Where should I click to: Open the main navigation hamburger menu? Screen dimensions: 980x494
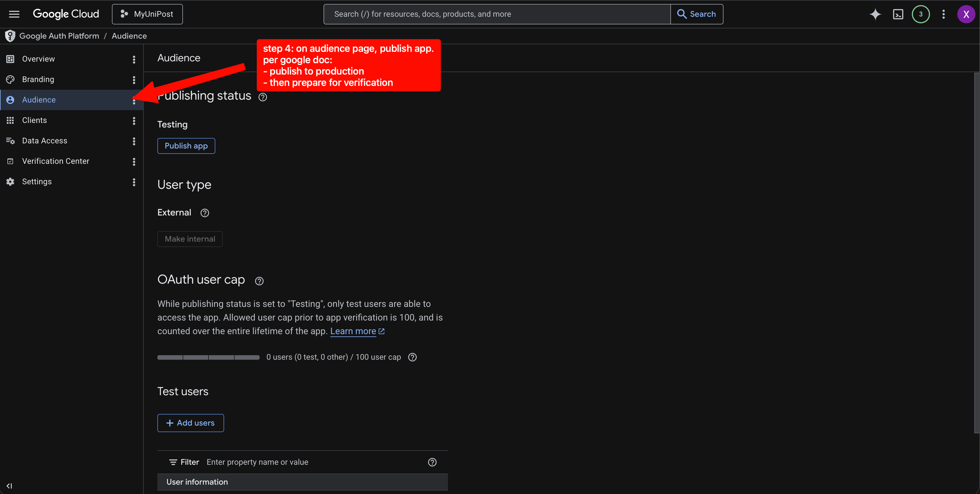pos(14,14)
